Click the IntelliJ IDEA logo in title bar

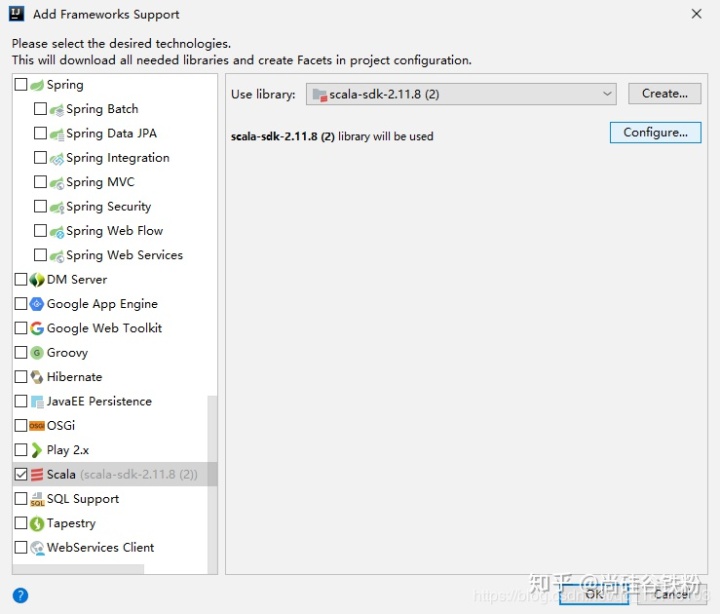17,13
